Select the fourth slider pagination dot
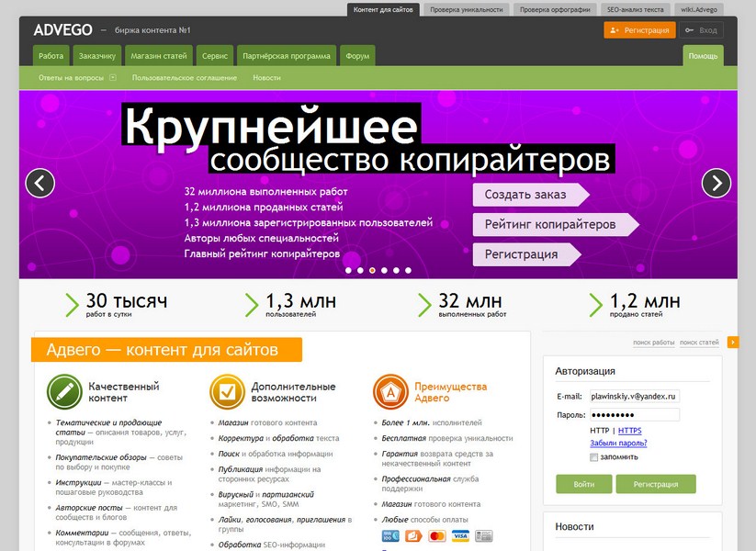 pos(384,270)
